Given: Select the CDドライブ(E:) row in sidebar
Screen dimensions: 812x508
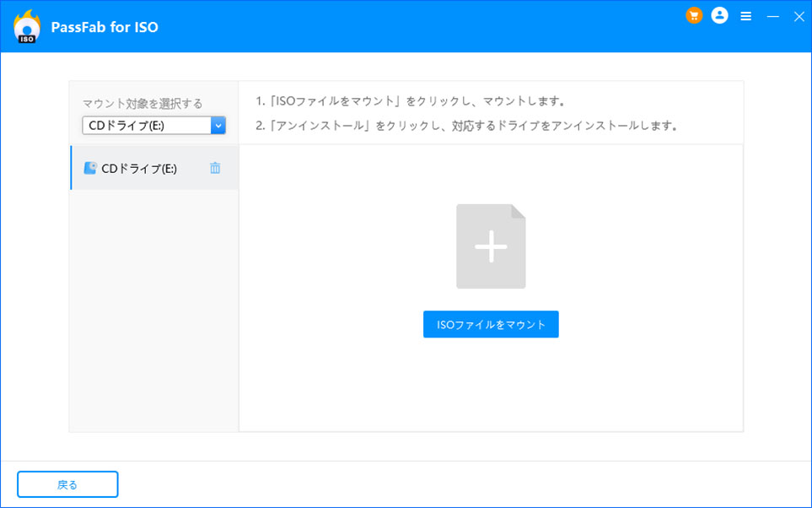Looking at the screenshot, I should coord(154,168).
